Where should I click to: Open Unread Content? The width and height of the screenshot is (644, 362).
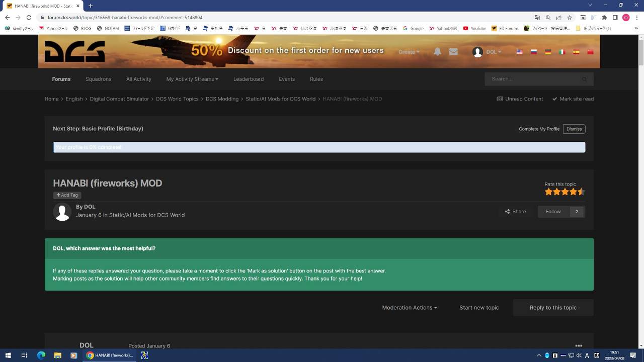(x=520, y=99)
